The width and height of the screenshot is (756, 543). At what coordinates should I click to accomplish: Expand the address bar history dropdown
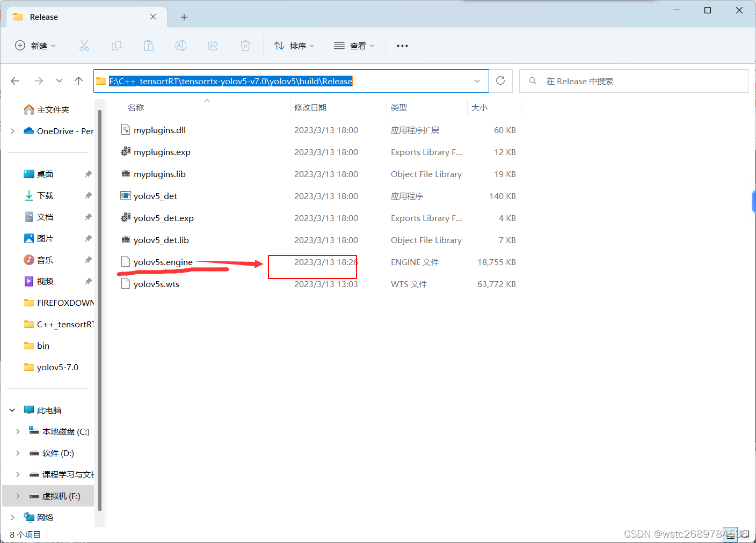click(x=477, y=81)
